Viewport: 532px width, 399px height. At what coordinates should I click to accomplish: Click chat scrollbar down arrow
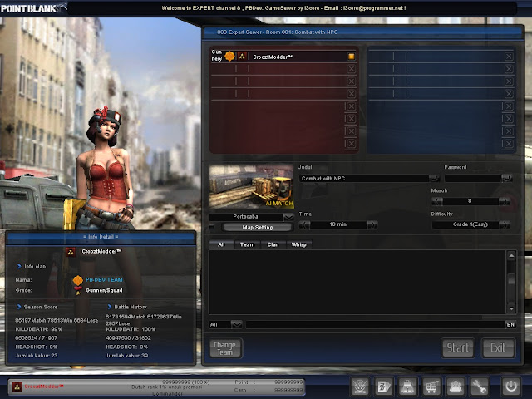pyautogui.click(x=511, y=308)
